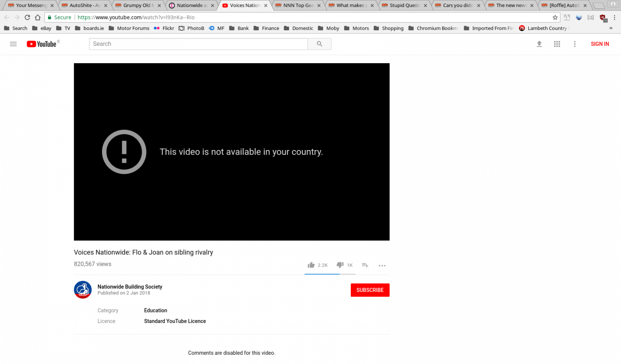Open Nationwide Building Society channel avatar
This screenshot has height=364, width=621.
[83, 290]
